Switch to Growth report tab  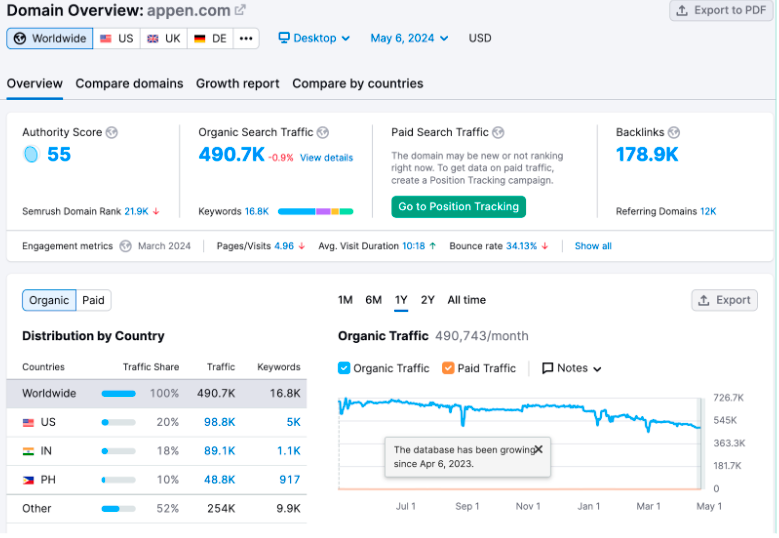click(x=237, y=83)
